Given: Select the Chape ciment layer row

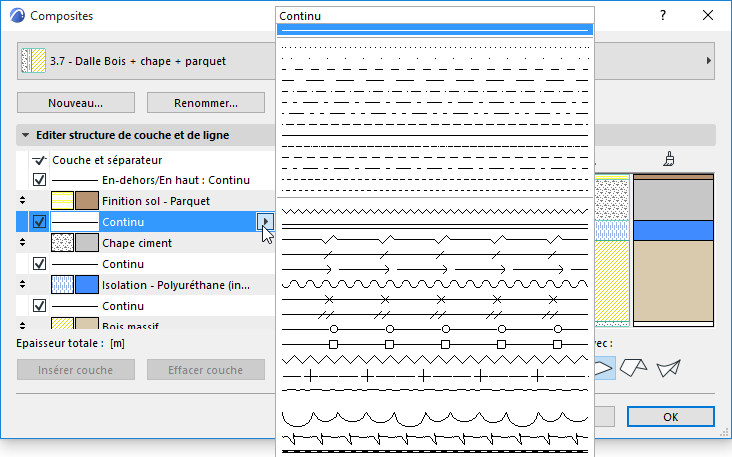Looking at the screenshot, I should 145,243.
